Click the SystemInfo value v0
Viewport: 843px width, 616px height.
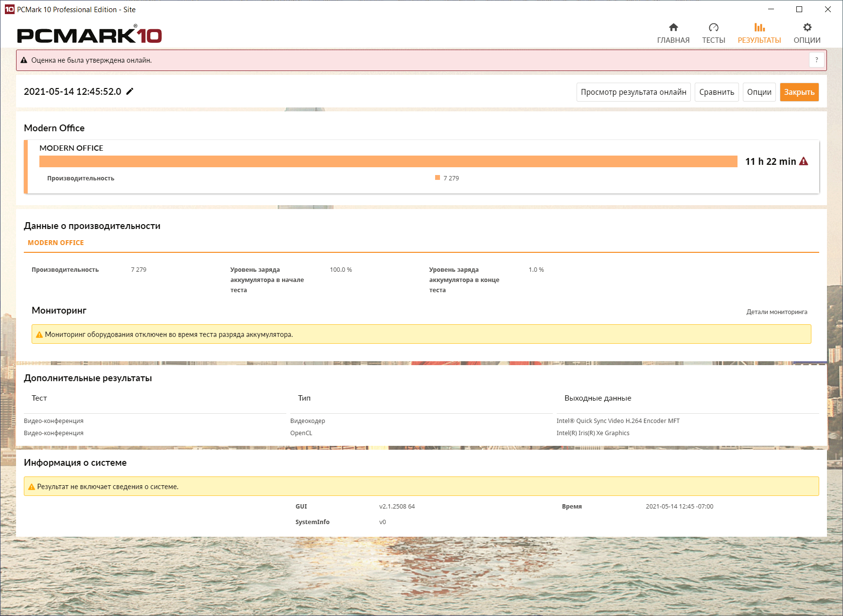[383, 522]
